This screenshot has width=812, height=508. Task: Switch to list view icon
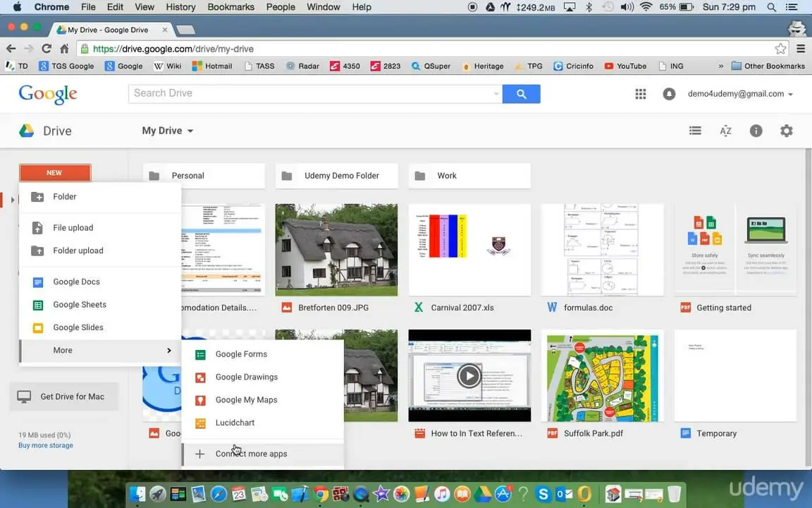(x=695, y=131)
